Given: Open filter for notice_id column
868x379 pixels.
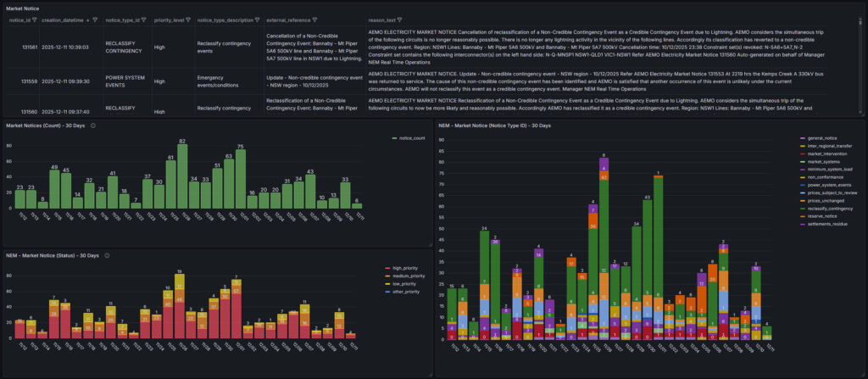Looking at the screenshot, I should pos(33,20).
